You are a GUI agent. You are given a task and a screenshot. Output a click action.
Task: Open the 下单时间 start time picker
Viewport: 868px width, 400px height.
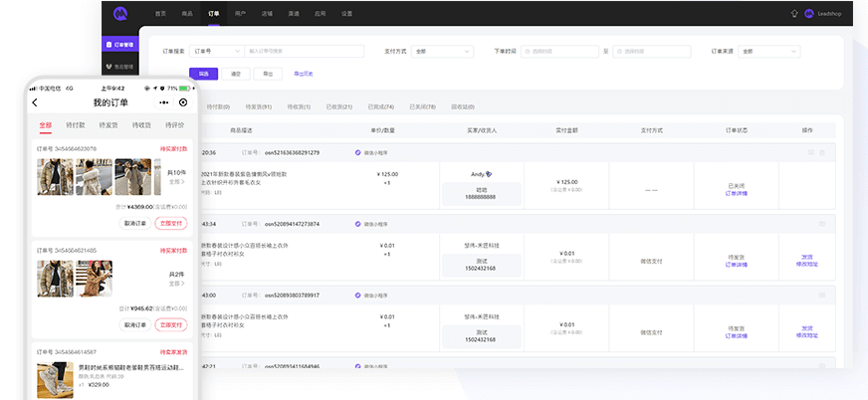pyautogui.click(x=559, y=52)
